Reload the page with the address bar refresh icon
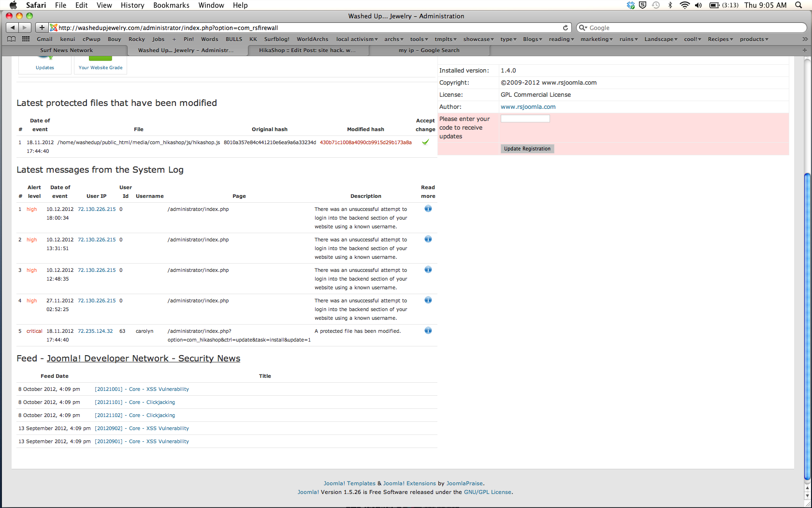 coord(565,28)
